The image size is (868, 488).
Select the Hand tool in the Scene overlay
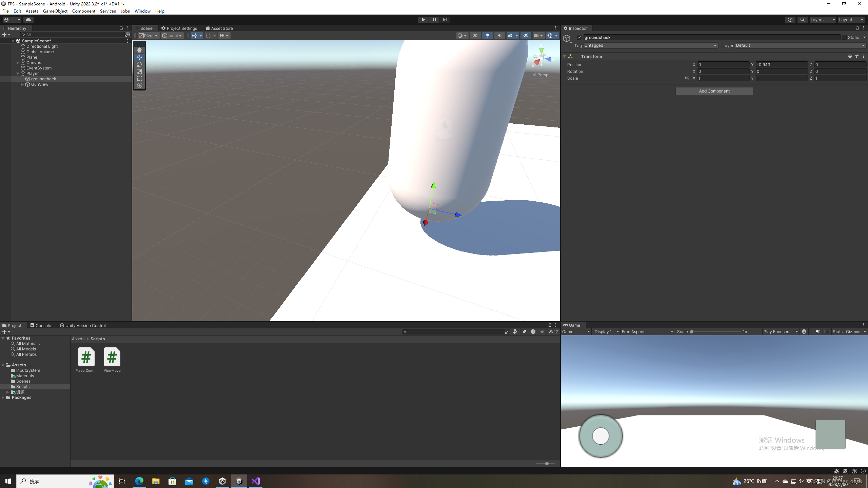139,50
